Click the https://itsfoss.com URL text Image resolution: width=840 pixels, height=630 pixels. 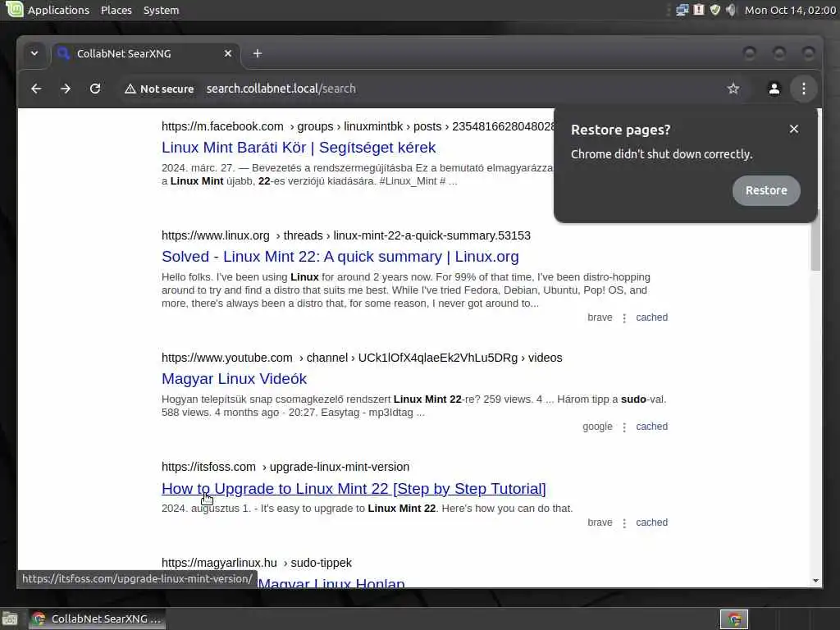pyautogui.click(x=208, y=467)
